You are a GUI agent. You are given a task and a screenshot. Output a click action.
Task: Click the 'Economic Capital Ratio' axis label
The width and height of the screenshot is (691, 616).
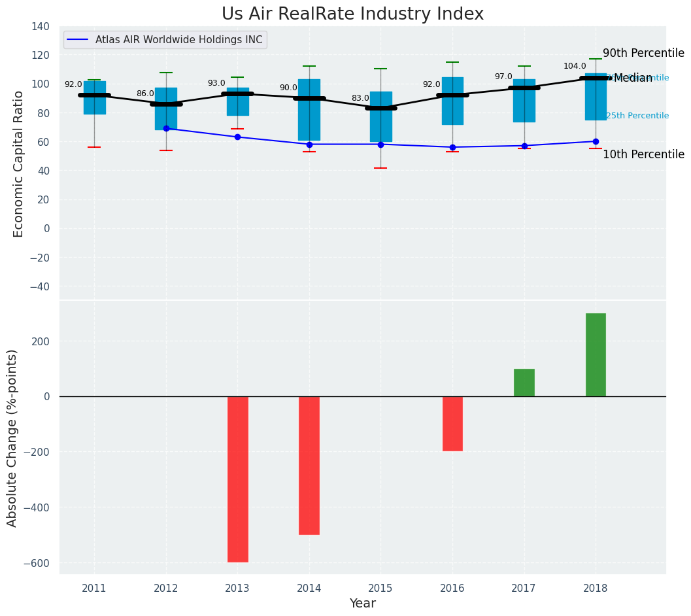(x=18, y=164)
